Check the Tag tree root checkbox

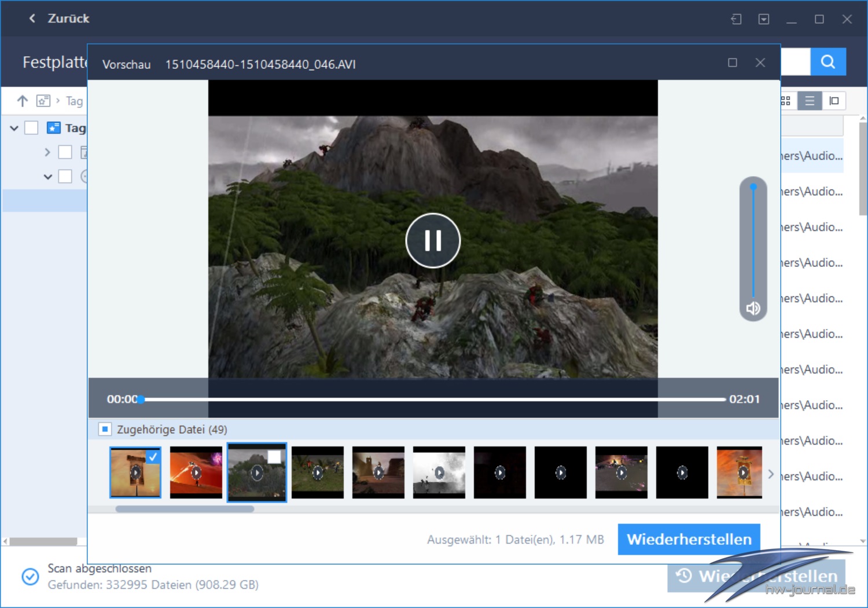tap(31, 128)
